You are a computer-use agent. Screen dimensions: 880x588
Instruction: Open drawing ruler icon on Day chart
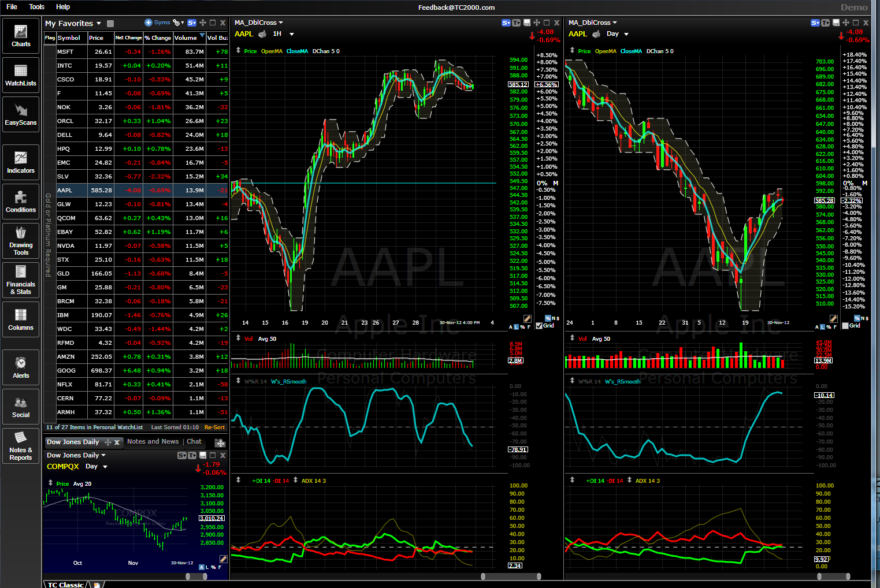pos(833,319)
